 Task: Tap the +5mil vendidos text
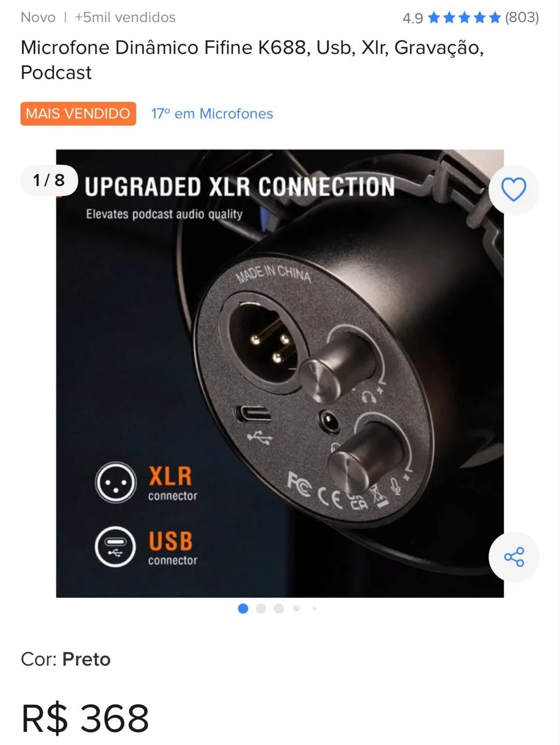tap(125, 17)
